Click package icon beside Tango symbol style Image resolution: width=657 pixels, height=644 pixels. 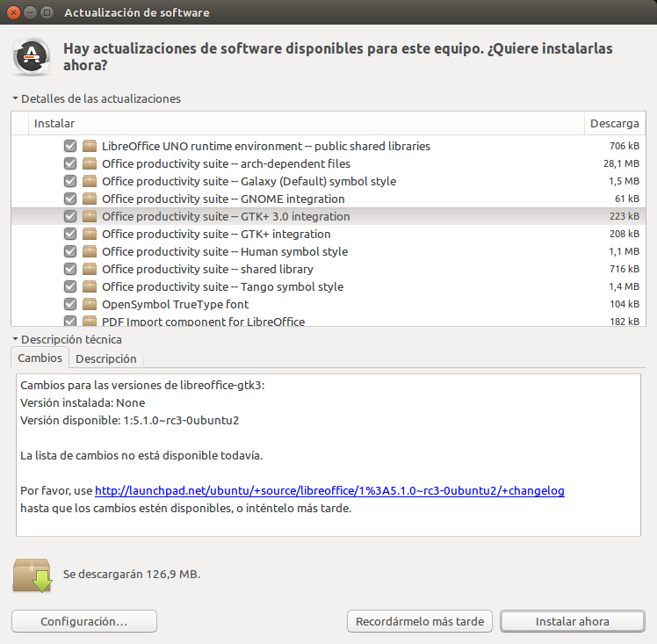[x=90, y=286]
